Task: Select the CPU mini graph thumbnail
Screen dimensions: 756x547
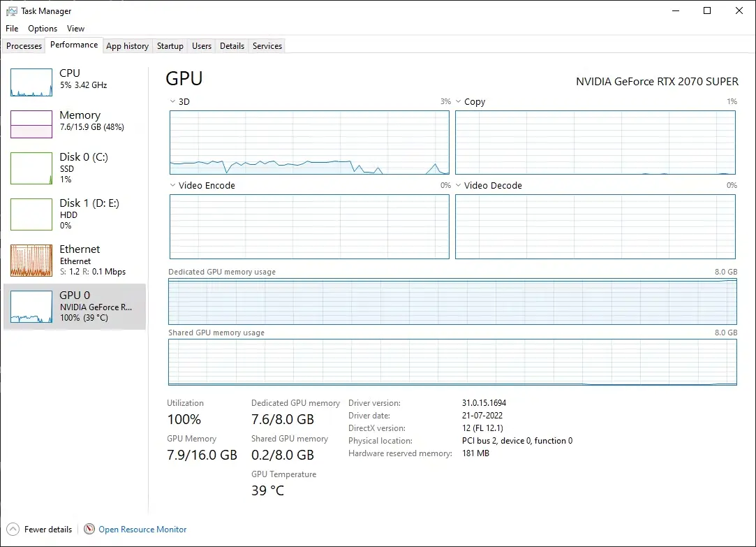Action: coord(31,82)
